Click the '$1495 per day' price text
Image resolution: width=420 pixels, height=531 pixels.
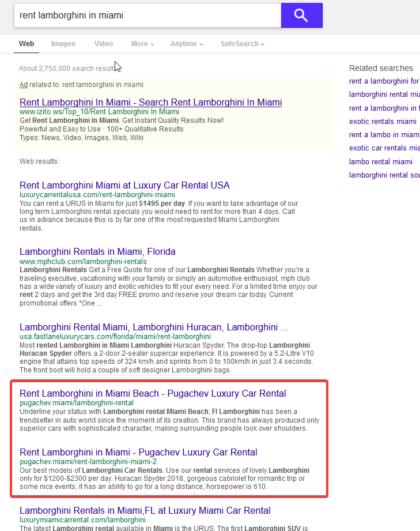[162, 204]
